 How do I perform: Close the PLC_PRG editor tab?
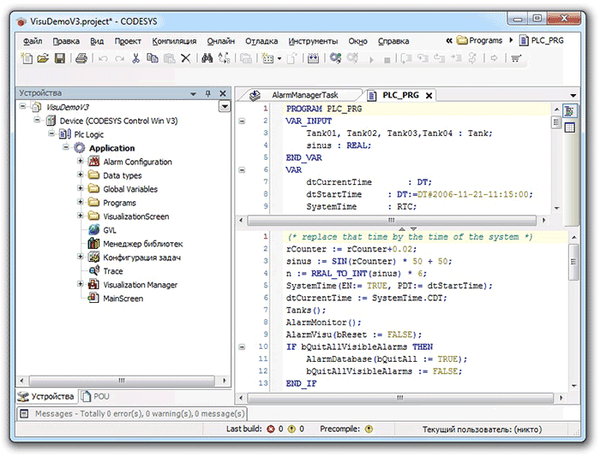[x=430, y=93]
